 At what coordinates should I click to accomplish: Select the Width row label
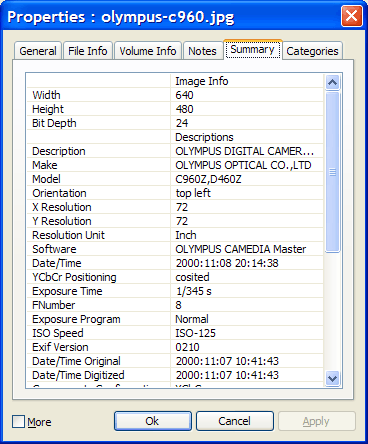(x=46, y=95)
